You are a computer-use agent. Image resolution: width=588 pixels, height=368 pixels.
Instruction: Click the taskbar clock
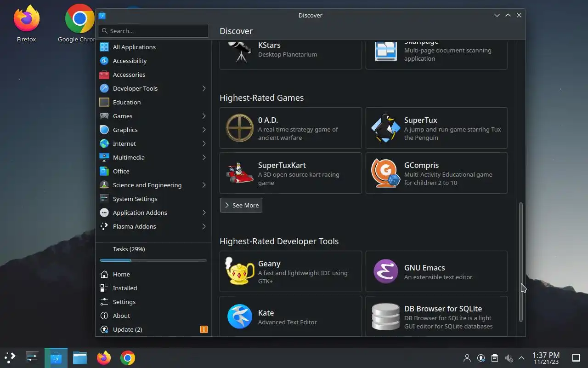tap(546, 358)
